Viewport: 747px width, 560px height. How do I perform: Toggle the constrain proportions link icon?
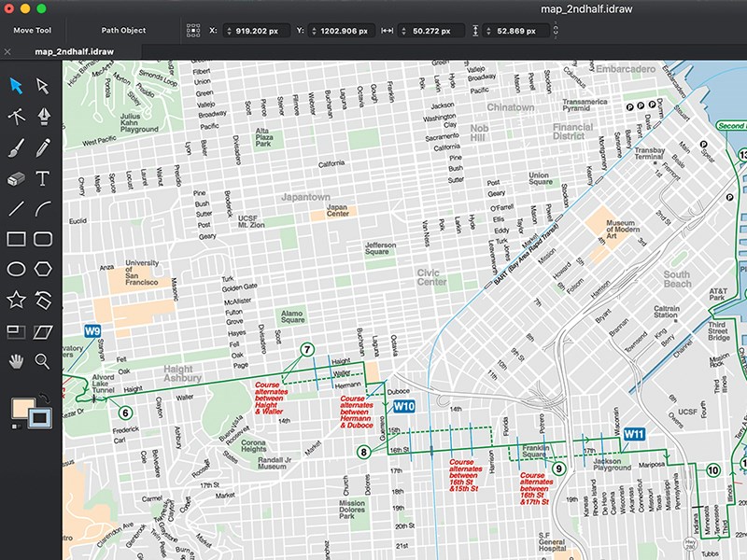556,31
